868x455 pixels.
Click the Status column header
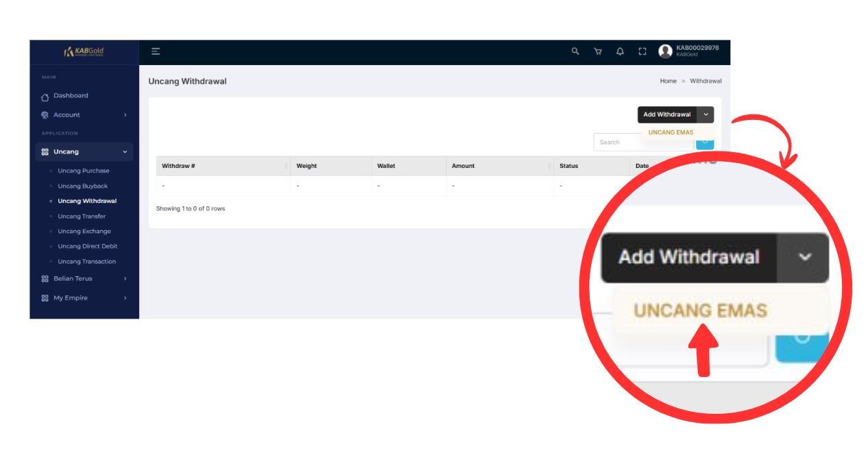point(568,166)
